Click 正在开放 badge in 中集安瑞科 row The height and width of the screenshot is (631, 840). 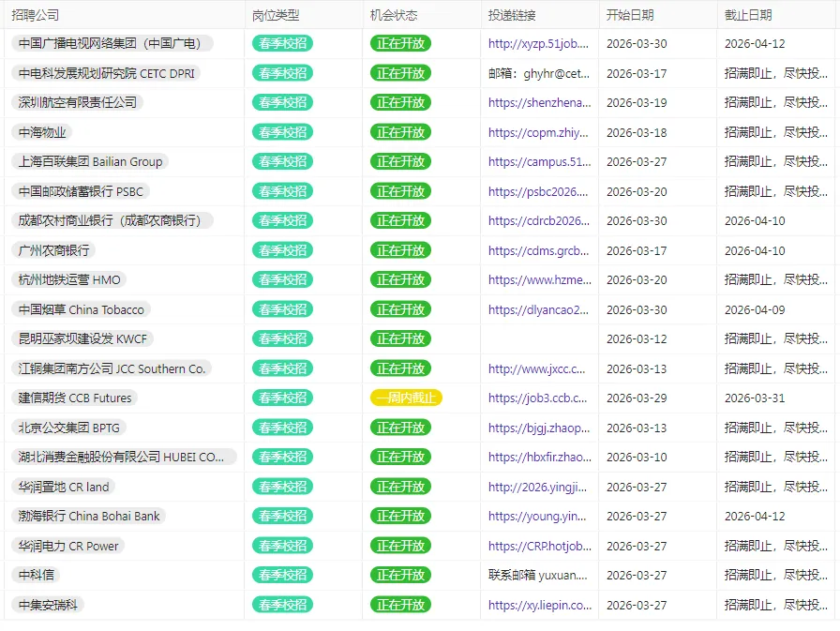[x=400, y=605]
